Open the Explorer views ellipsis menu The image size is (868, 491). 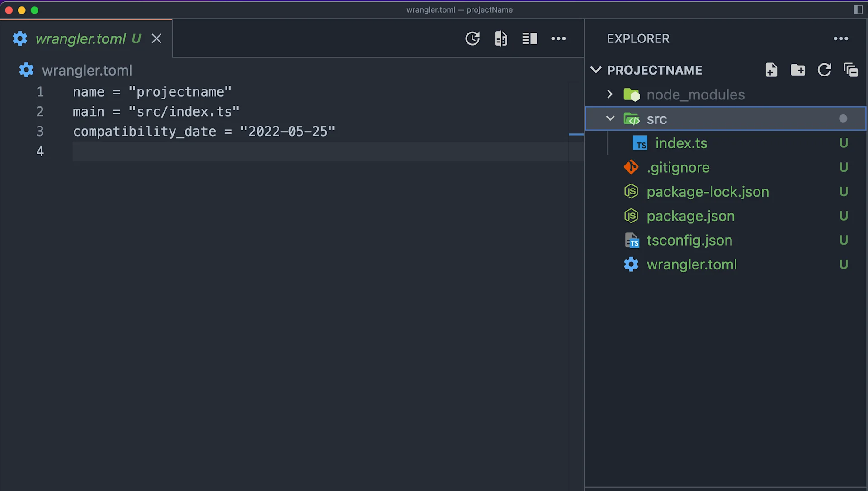[x=841, y=38]
